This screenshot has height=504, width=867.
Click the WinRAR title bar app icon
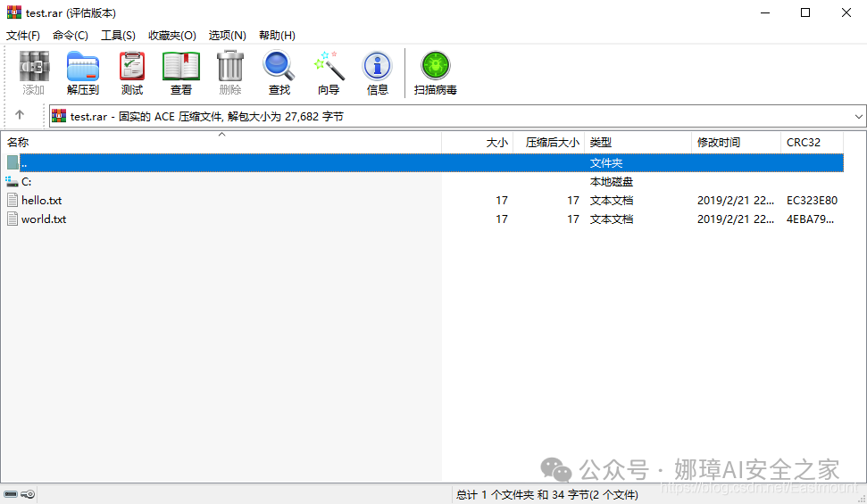[13, 12]
